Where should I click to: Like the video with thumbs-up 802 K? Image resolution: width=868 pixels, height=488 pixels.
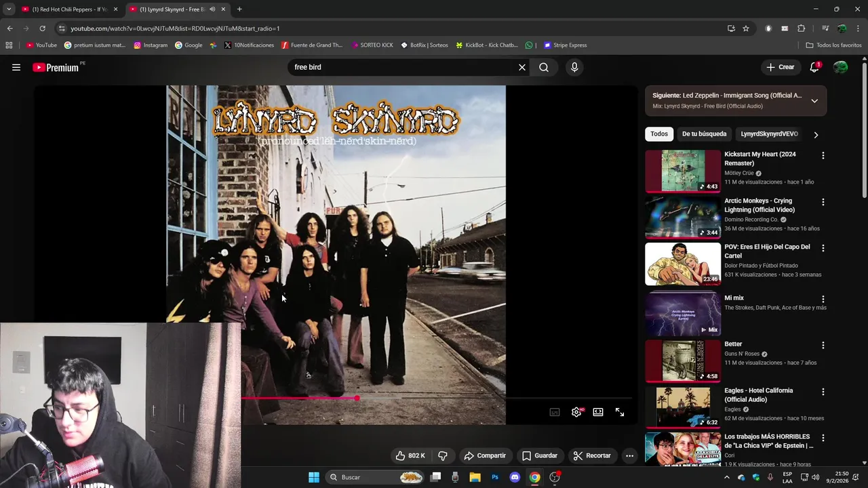coord(411,455)
